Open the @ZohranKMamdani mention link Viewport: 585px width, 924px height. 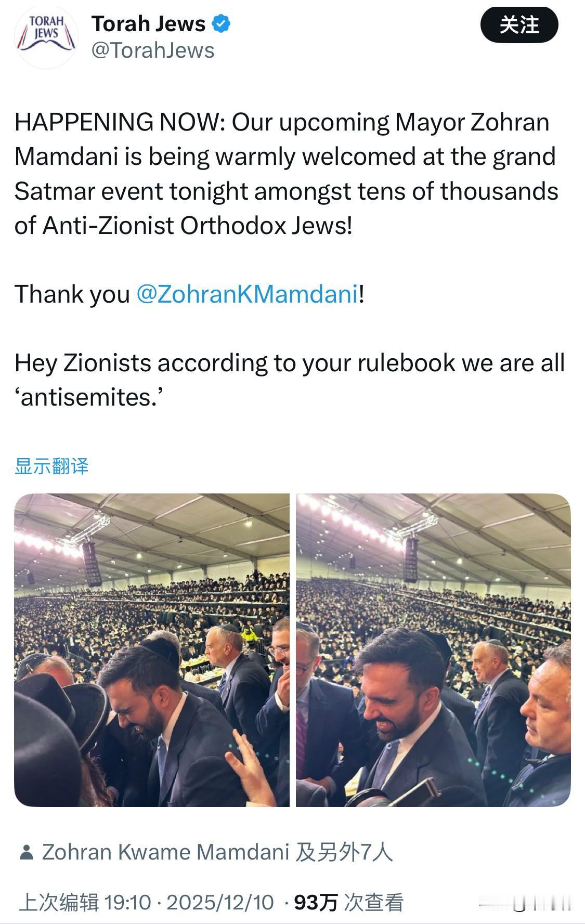tap(247, 294)
